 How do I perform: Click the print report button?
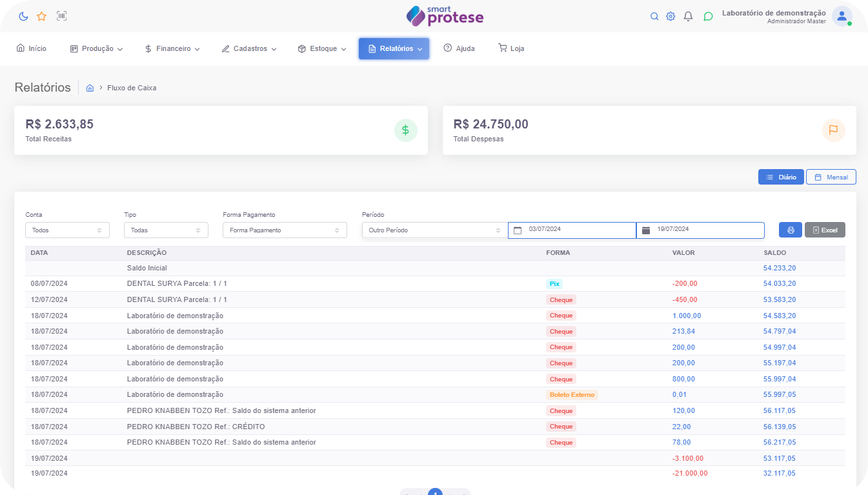coord(790,230)
